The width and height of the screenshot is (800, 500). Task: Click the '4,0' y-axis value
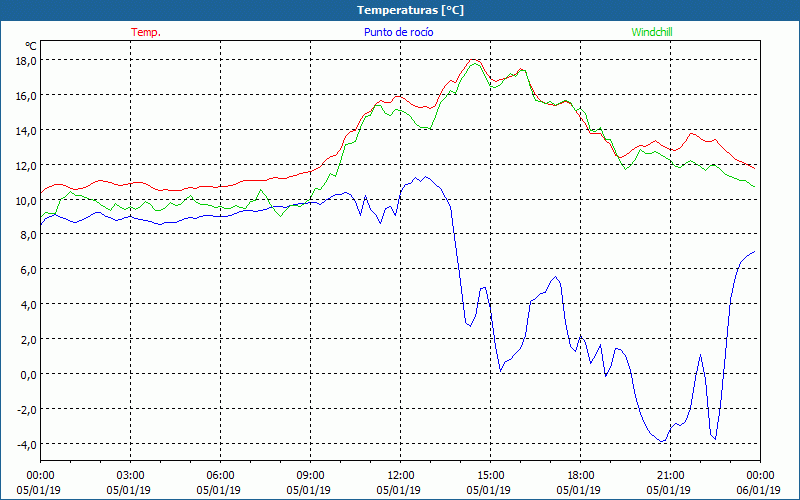29,305
